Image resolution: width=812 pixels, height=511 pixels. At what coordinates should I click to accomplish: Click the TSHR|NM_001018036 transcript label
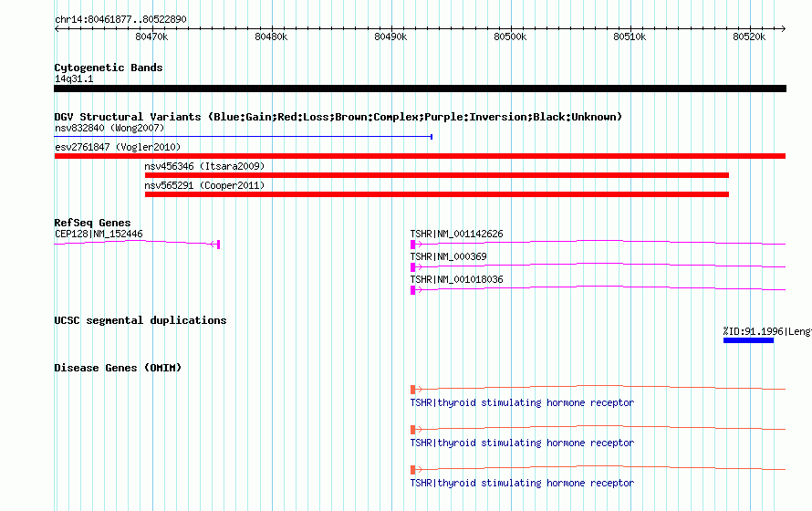456,279
